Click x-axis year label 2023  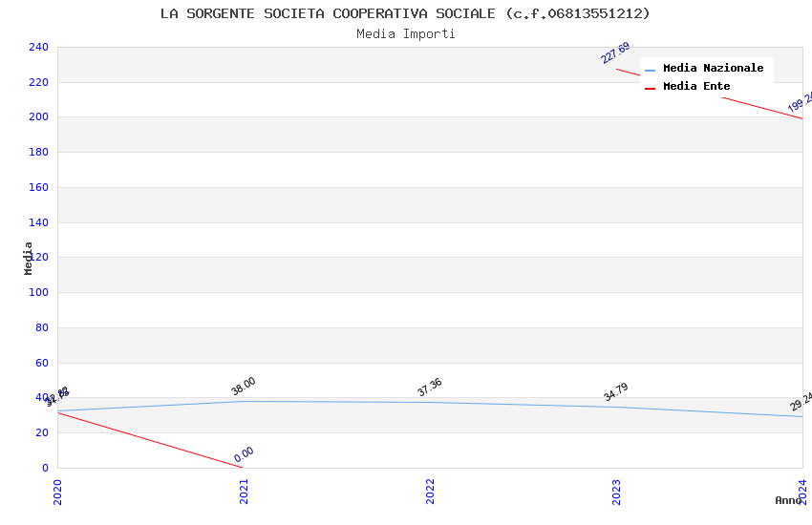[616, 492]
